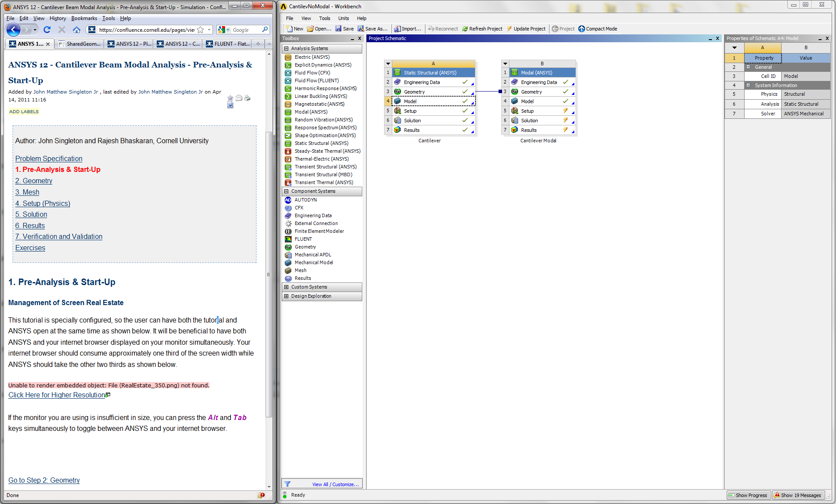Select Random Vibration (ANSYS) in the Toolbox
This screenshot has width=836, height=504.
[324, 120]
